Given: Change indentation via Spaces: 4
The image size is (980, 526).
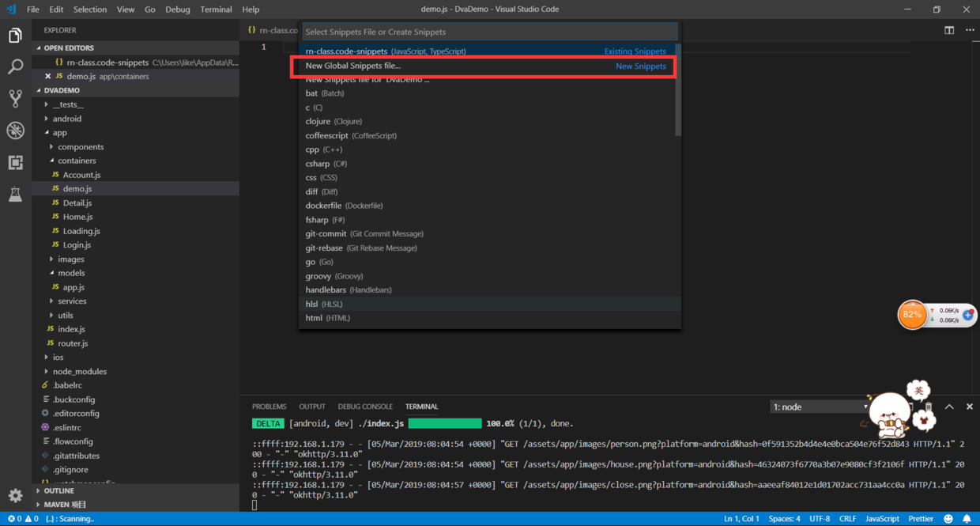Looking at the screenshot, I should tap(784, 519).
